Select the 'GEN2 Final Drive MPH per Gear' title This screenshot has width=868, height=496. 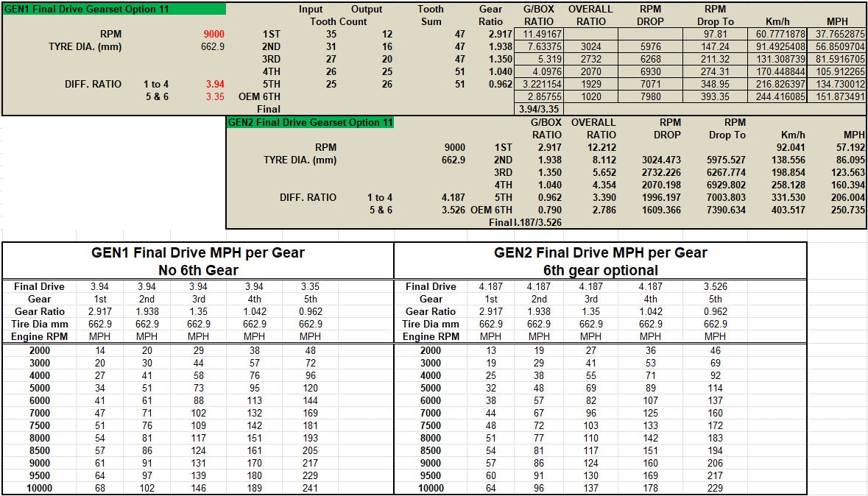(601, 253)
